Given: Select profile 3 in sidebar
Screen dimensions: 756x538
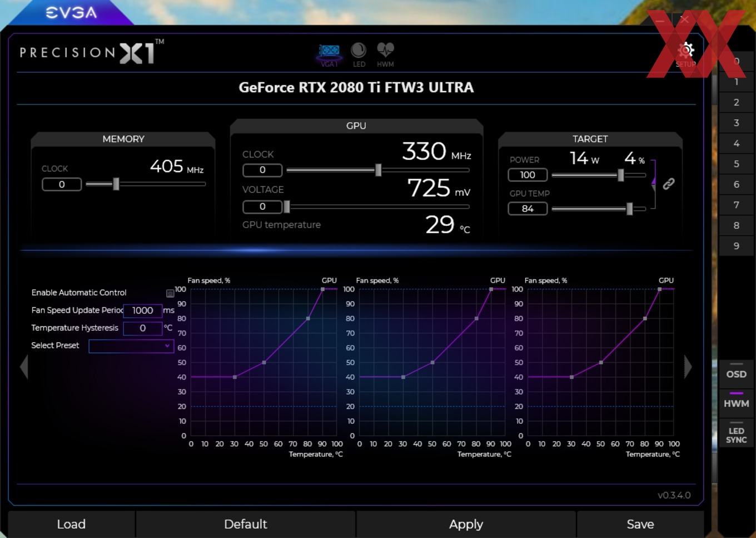Looking at the screenshot, I should [737, 123].
